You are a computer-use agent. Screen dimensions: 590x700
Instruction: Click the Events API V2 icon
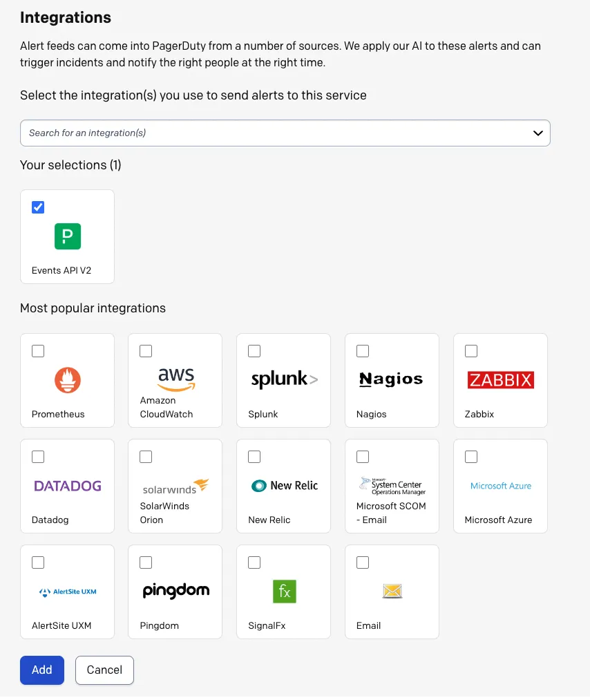pyautogui.click(x=67, y=236)
